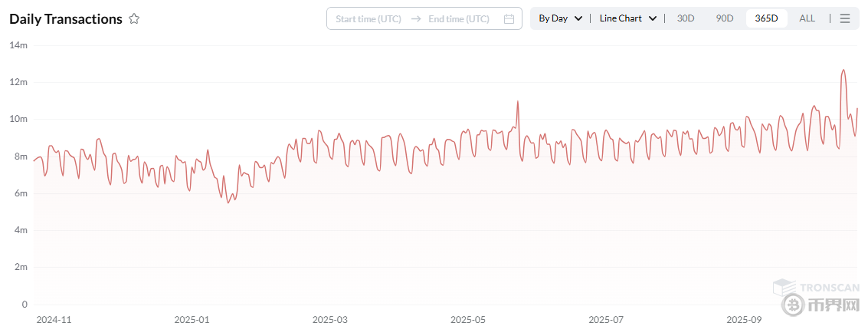The width and height of the screenshot is (868, 326).
Task: Click the lowest dip in January 2025
Action: (x=228, y=203)
